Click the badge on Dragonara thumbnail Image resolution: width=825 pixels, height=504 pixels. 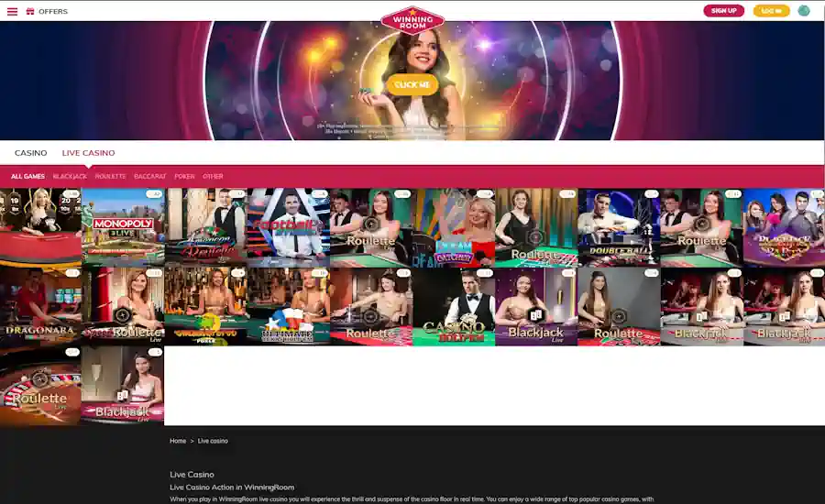click(72, 273)
